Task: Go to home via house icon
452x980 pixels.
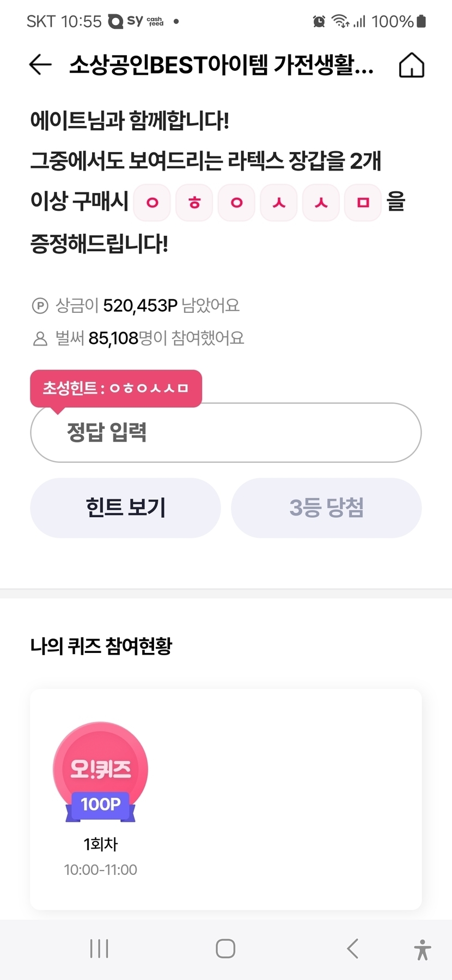Action: point(411,65)
